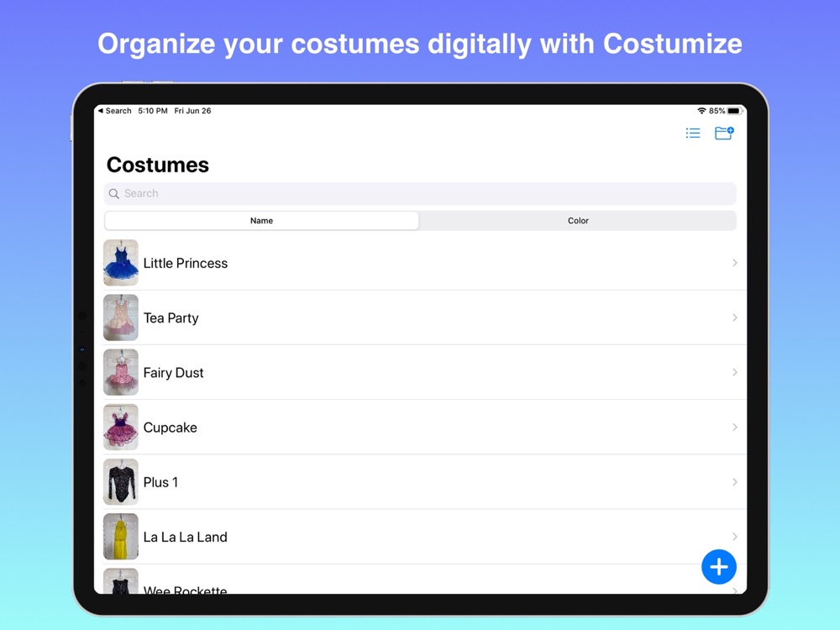Tap the battery indicator in status bar

pyautogui.click(x=734, y=111)
